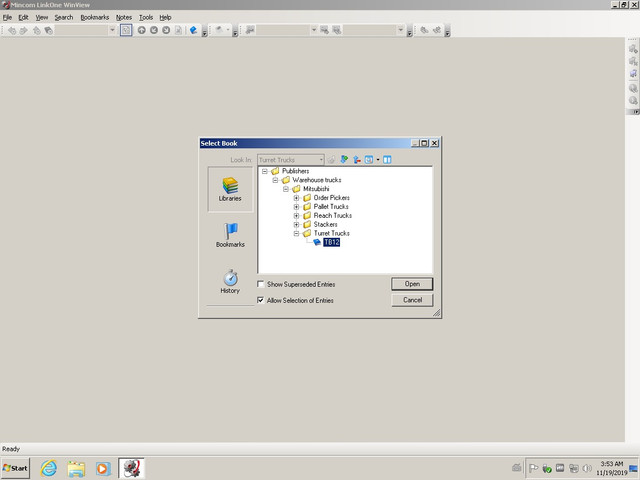Open Windows Media Player from taskbar

pyautogui.click(x=103, y=468)
